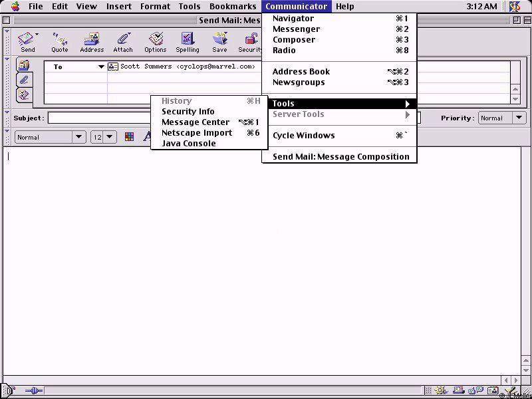Choose Message Center from the Tools submenu
Viewport: 532px width, 399px height.
pos(209,122)
